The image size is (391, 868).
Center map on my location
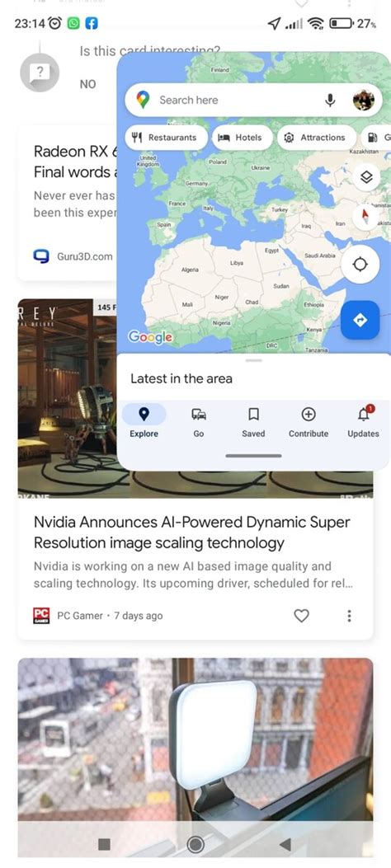point(360,265)
